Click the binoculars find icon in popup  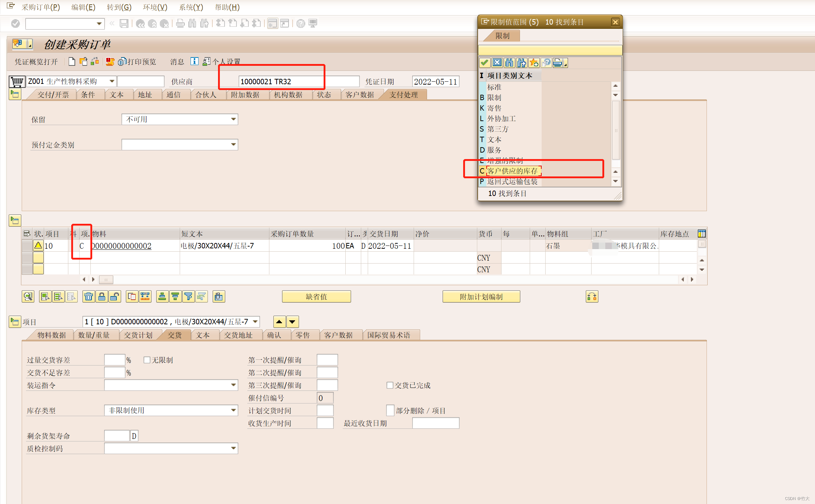[x=509, y=63]
